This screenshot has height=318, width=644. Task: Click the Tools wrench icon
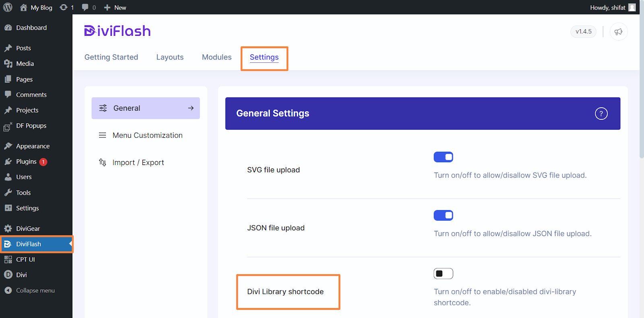pyautogui.click(x=8, y=192)
